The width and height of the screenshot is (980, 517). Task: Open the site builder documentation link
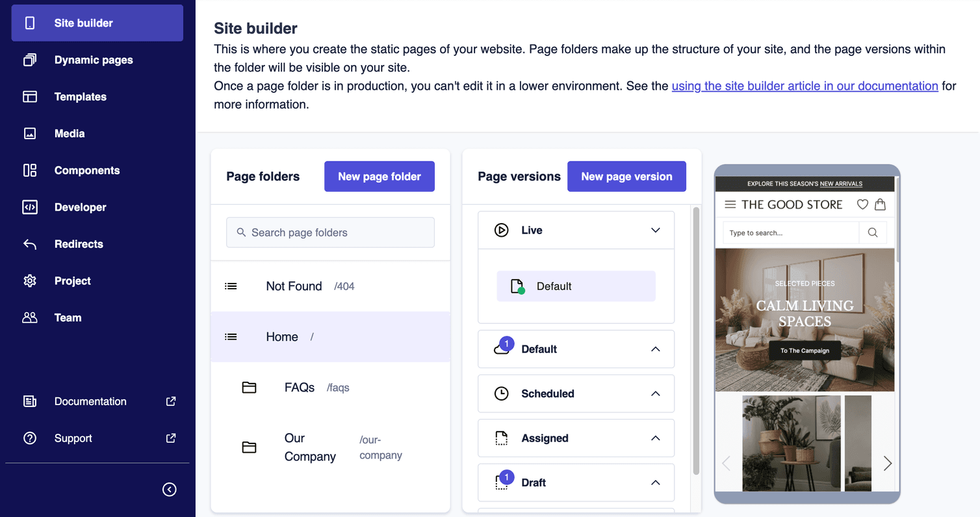[805, 85]
